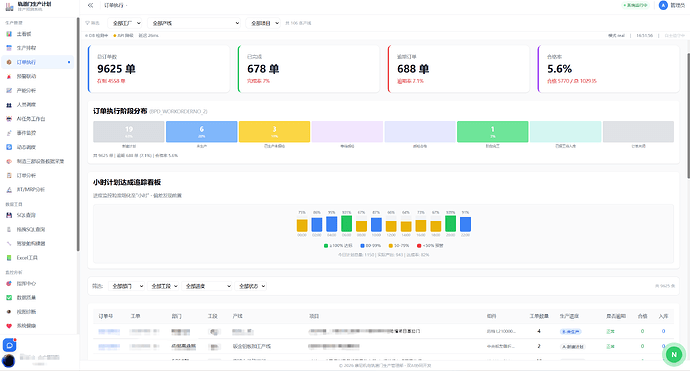Click the yellow stage bar showing 3
690x371 pixels.
274,132
